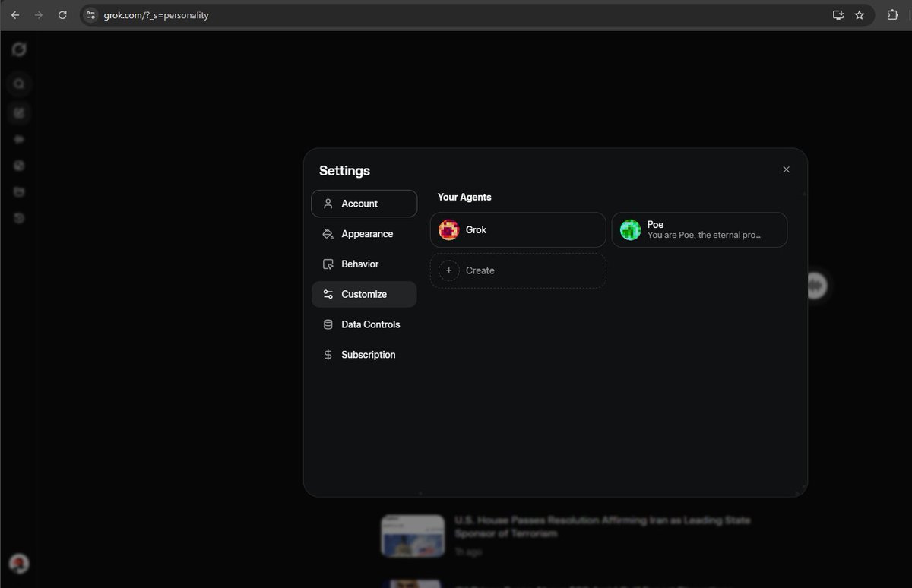Open search from the sidebar magnifier icon
This screenshot has width=912, height=588.
point(20,84)
